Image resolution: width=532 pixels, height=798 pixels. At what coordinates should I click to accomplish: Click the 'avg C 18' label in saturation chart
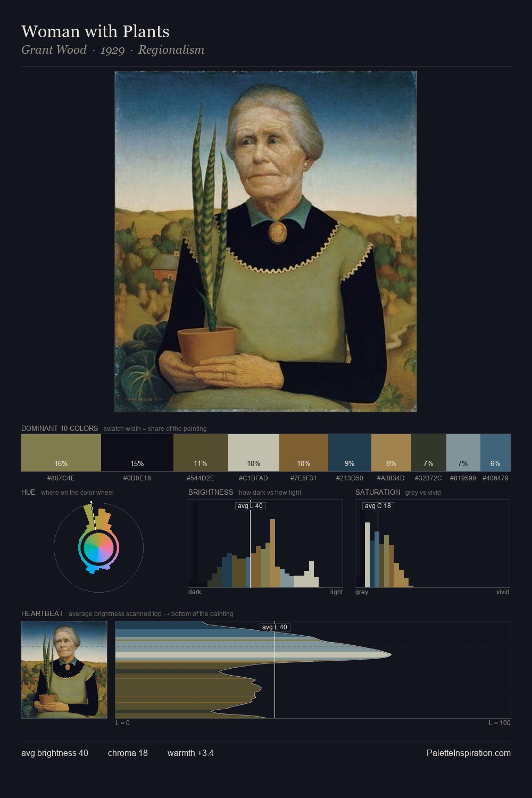pyautogui.click(x=378, y=506)
